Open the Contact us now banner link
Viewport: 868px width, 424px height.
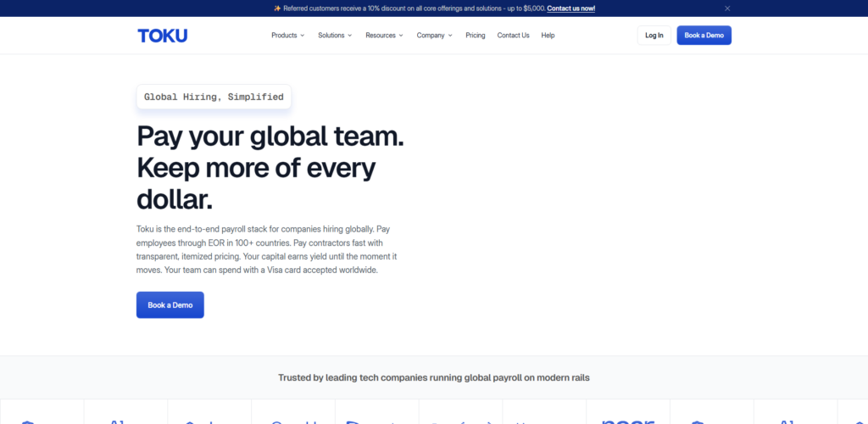click(x=570, y=8)
